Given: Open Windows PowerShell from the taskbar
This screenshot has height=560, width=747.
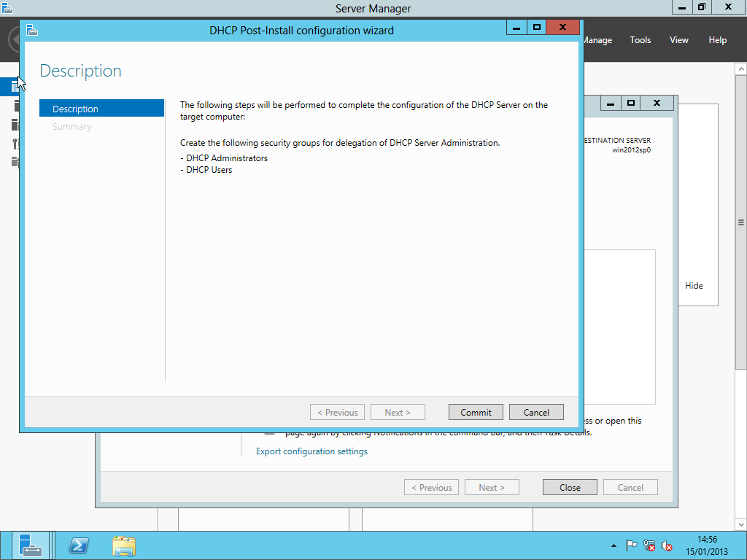Looking at the screenshot, I should [x=79, y=545].
